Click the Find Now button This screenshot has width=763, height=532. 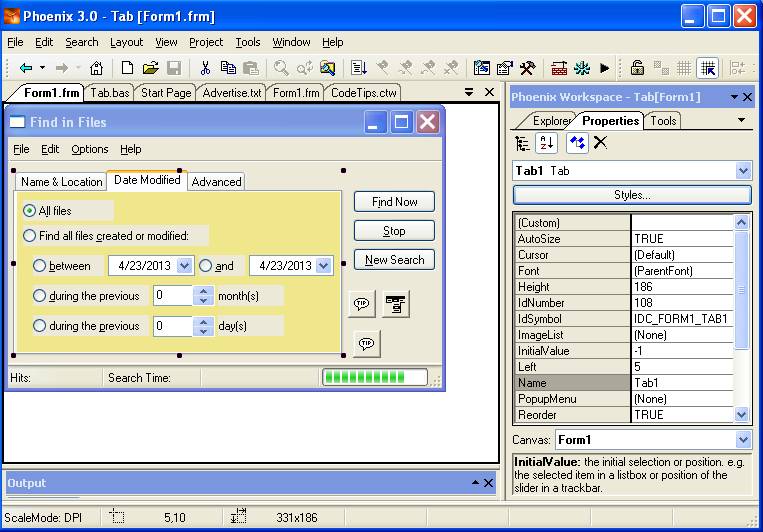click(394, 202)
